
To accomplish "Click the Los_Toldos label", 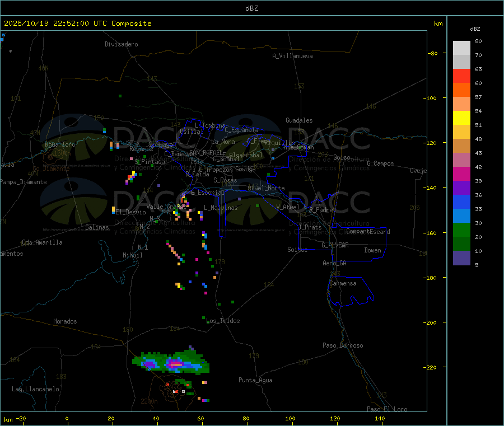I will [223, 321].
